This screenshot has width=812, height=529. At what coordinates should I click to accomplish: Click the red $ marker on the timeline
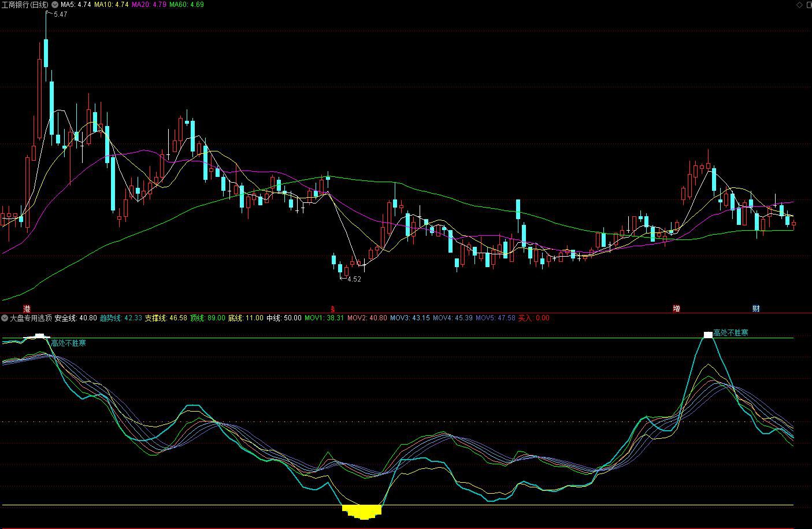(x=332, y=309)
